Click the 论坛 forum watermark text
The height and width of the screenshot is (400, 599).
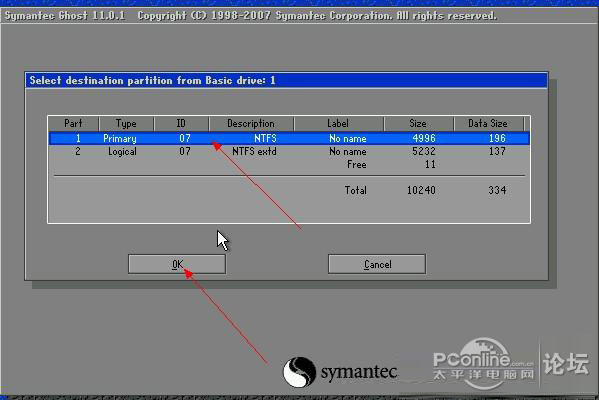566,363
